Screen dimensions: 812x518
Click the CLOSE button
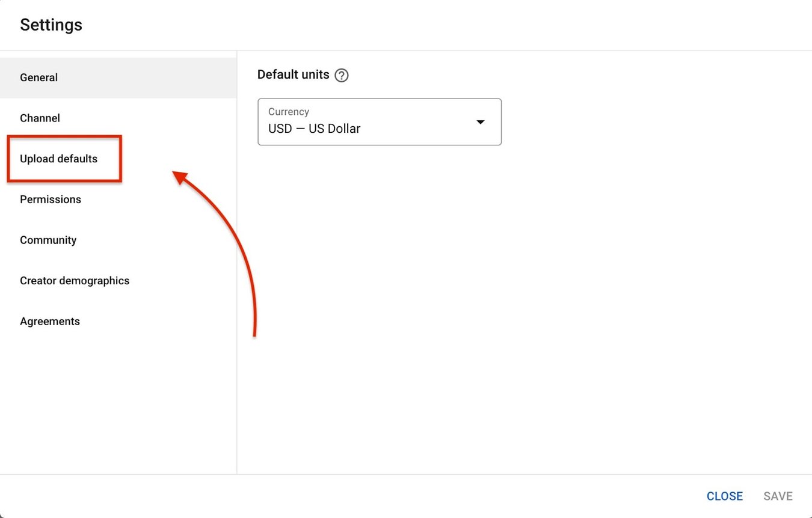[x=724, y=496]
